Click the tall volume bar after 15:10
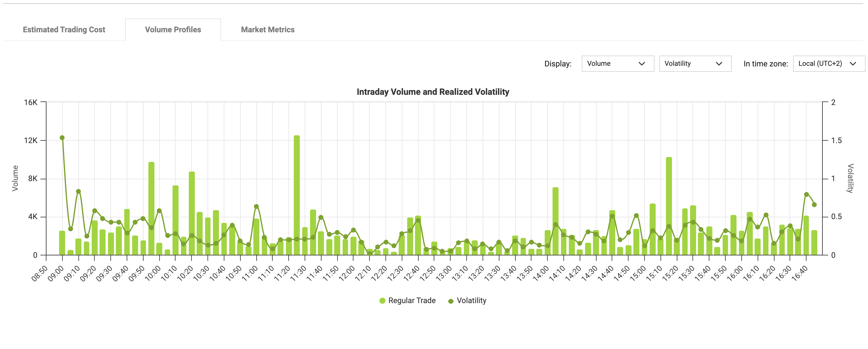Screen dimensions: 868x349 coord(669,206)
